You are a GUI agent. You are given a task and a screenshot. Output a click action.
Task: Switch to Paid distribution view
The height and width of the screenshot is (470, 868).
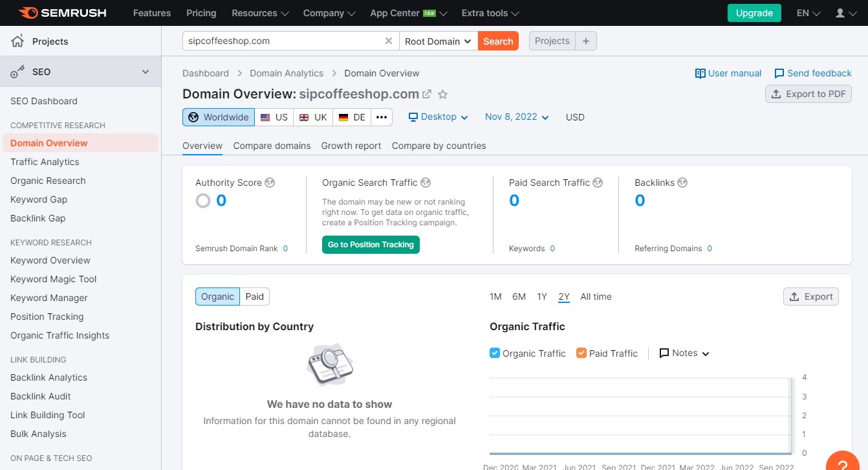point(255,297)
